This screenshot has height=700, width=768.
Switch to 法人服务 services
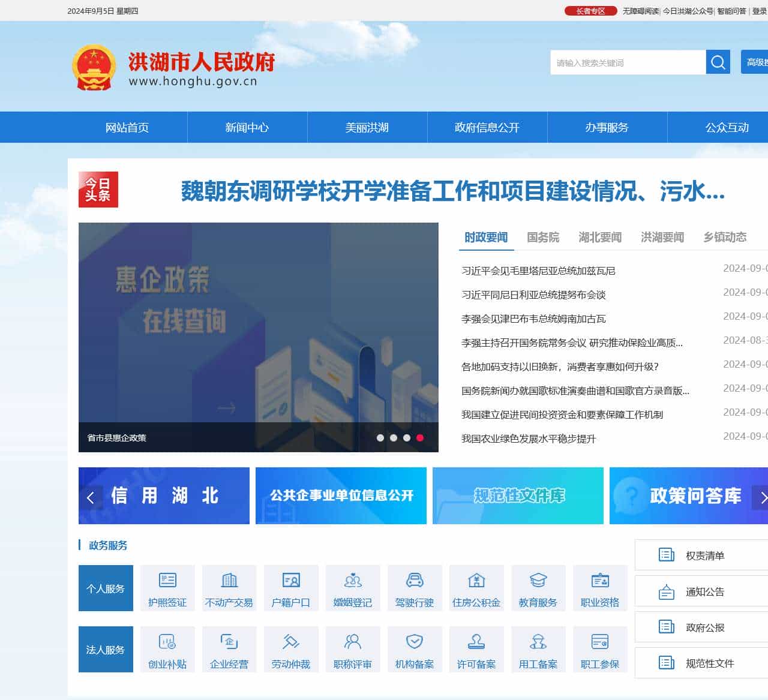point(106,649)
